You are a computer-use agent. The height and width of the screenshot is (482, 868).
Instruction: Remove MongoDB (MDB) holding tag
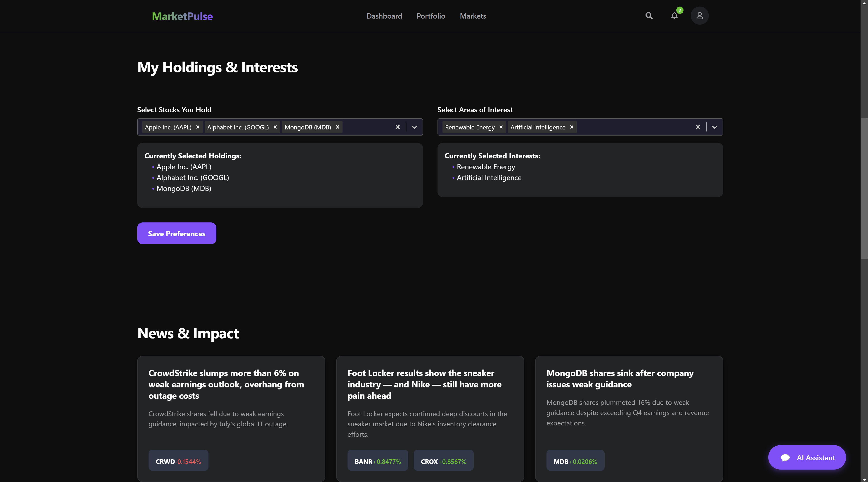coord(337,127)
